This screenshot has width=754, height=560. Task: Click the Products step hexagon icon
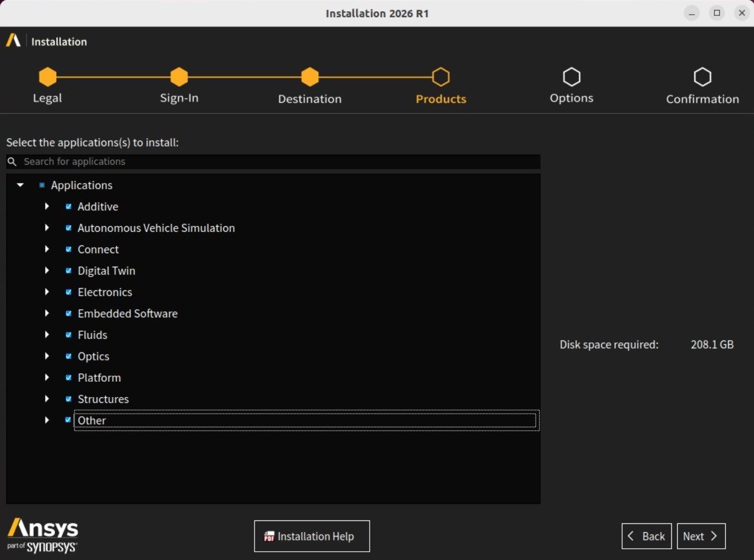pyautogui.click(x=440, y=77)
